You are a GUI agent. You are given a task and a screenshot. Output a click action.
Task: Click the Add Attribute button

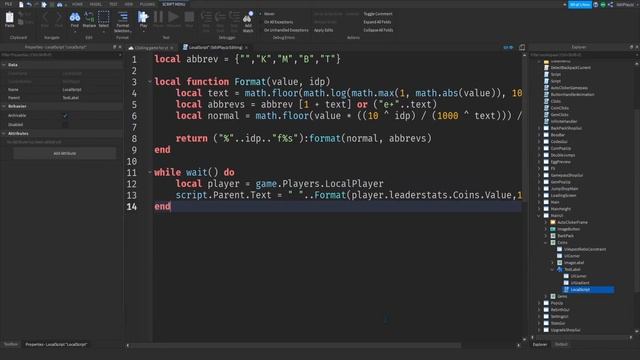64,153
